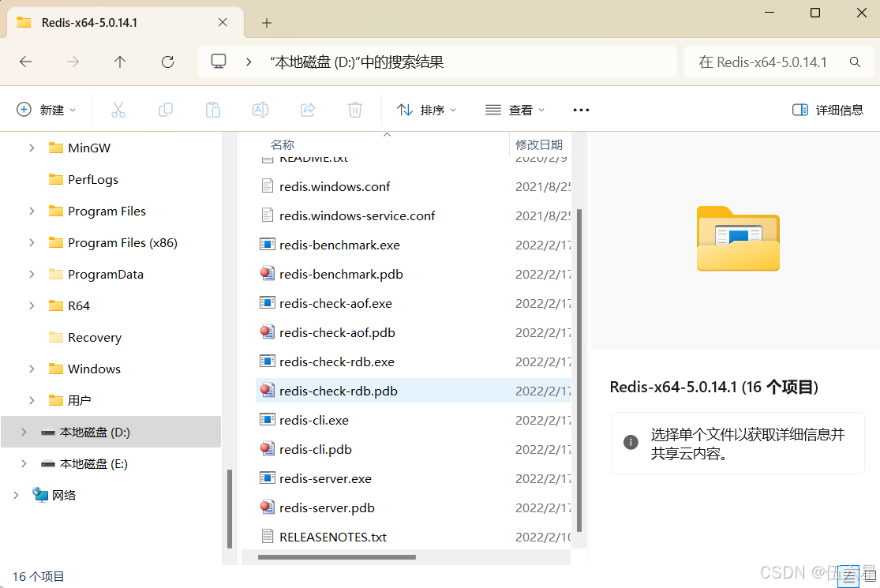
Task: Click the This PC monitor icon in address bar
Action: pos(219,61)
